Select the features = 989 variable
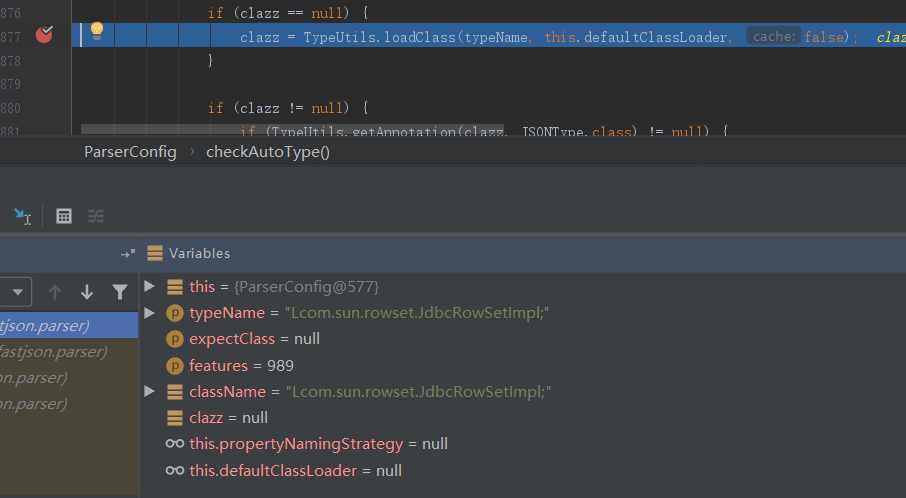Image resolution: width=906 pixels, height=498 pixels. click(x=240, y=365)
